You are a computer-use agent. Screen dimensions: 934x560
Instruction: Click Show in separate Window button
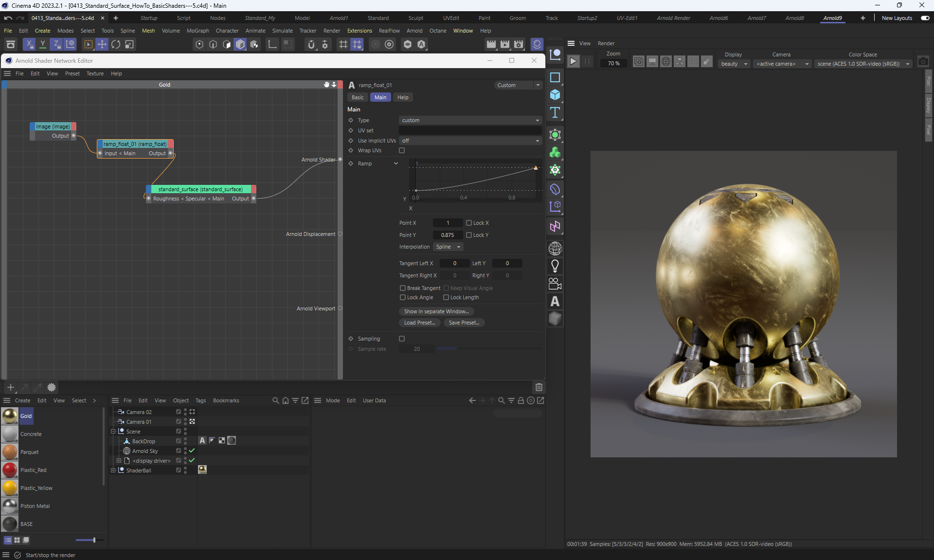point(436,311)
